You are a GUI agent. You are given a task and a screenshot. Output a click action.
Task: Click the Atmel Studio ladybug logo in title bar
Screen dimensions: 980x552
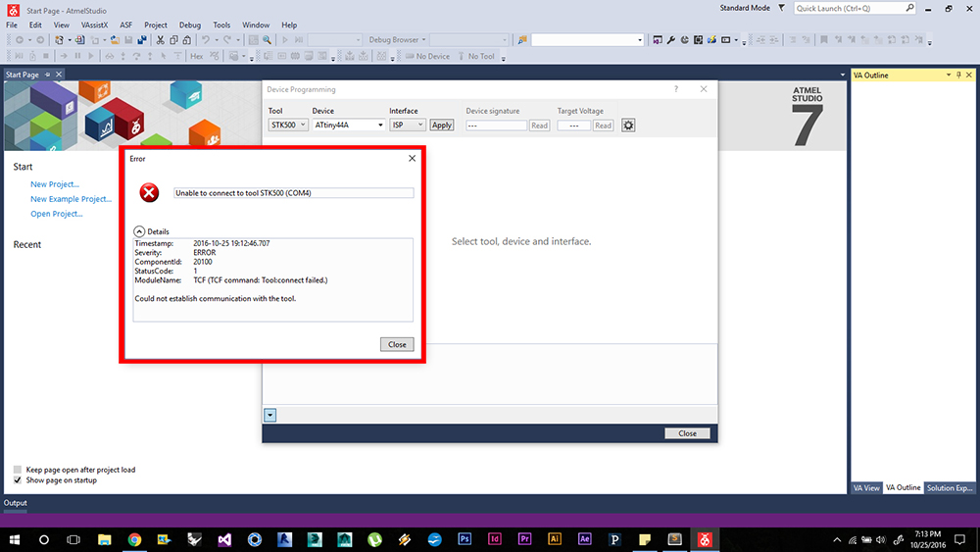point(13,10)
